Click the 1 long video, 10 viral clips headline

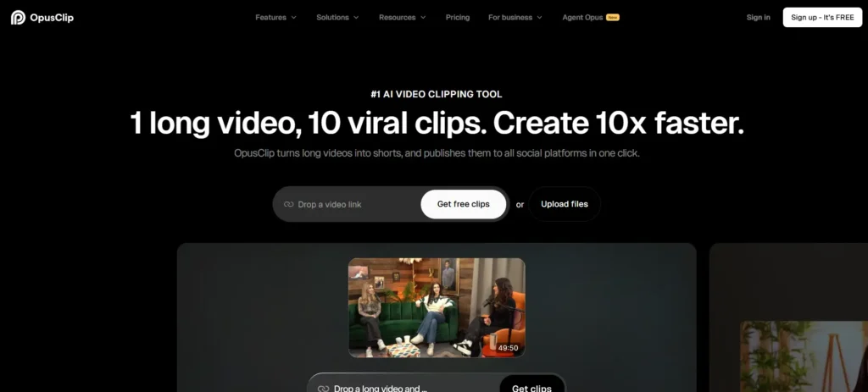[437, 123]
